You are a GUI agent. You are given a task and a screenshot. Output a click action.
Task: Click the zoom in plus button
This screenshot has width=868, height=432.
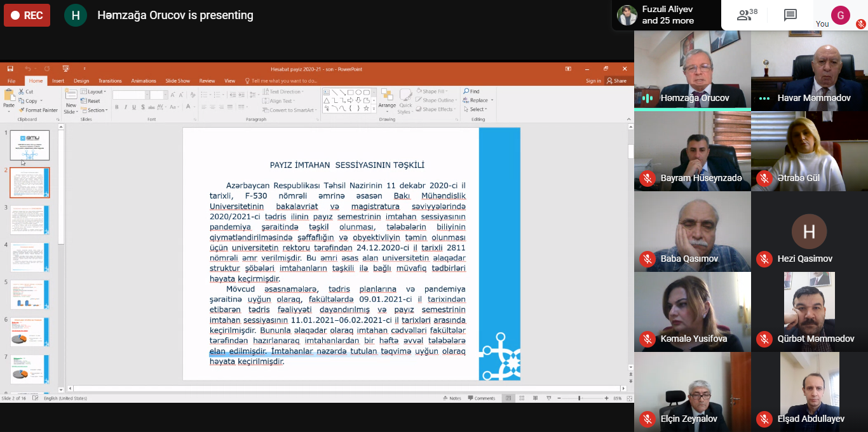[x=606, y=398]
